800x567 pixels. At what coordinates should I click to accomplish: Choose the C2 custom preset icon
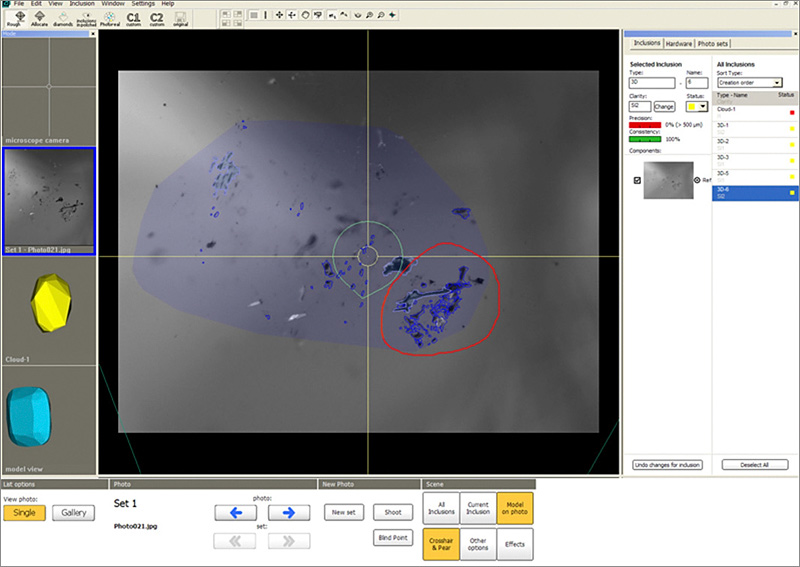(x=157, y=17)
